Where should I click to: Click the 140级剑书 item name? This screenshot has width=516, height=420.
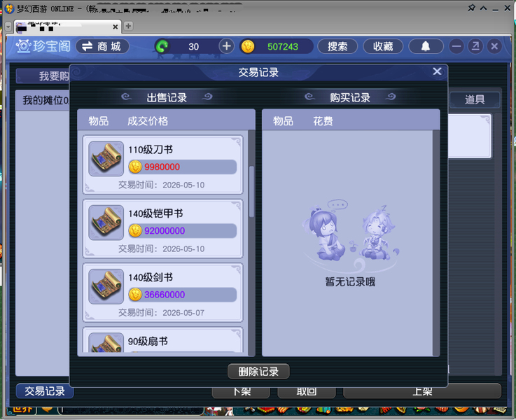tap(151, 277)
